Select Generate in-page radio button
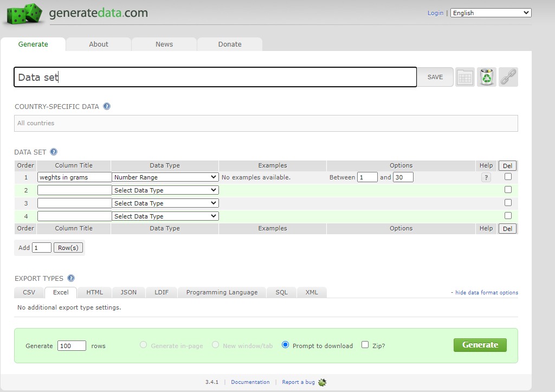555x392 pixels. pos(143,344)
